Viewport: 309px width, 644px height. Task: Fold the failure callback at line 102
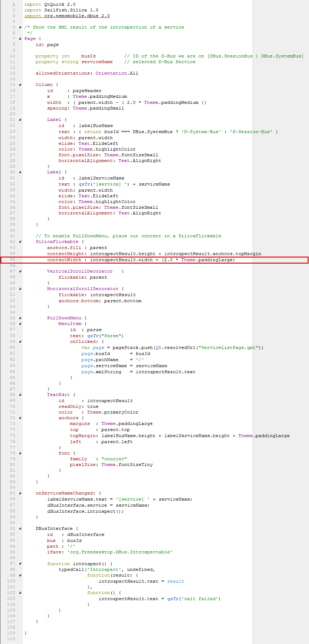coord(20,593)
